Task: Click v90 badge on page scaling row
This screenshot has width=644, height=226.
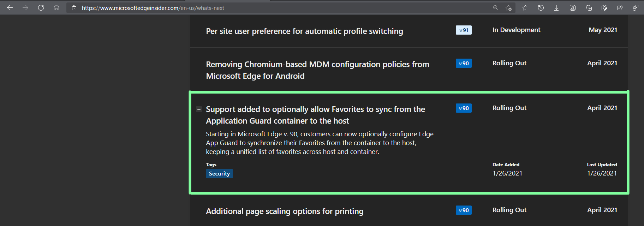Action: point(464,210)
